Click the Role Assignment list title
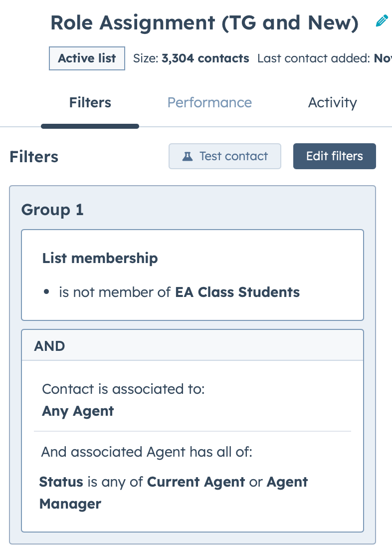 coord(204,22)
